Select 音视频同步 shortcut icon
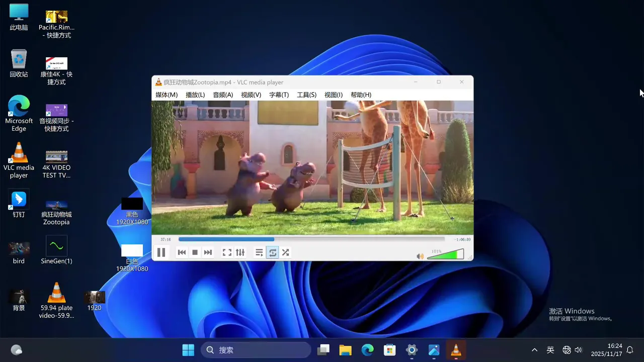 click(56, 118)
